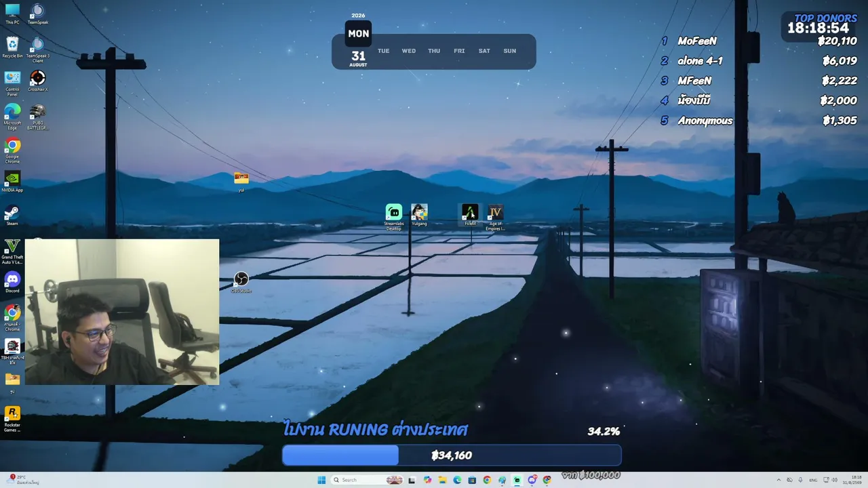Select the TeamSpeak desktop shortcut
The image size is (868, 488).
pos(38,14)
